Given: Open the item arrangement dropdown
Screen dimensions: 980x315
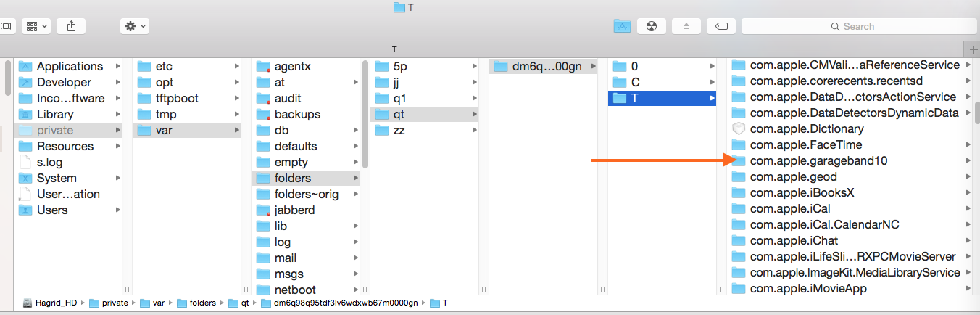Looking at the screenshot, I should [x=36, y=26].
